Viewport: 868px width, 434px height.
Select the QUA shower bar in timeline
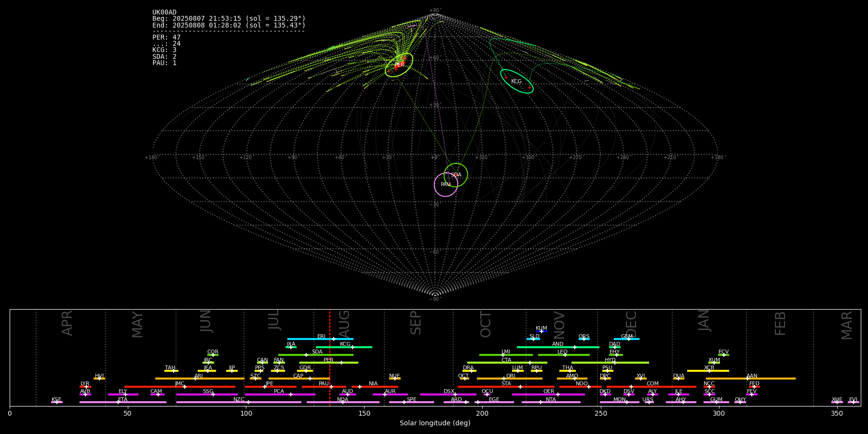(x=678, y=379)
